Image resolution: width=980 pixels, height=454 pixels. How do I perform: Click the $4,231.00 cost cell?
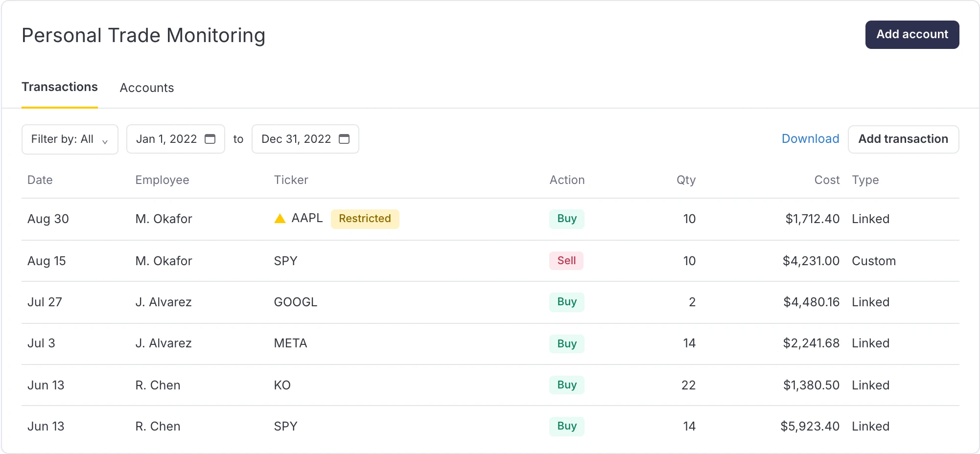811,261
